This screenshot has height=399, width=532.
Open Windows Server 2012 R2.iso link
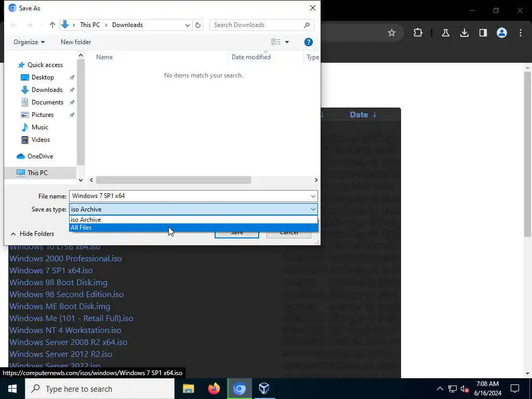(x=61, y=354)
